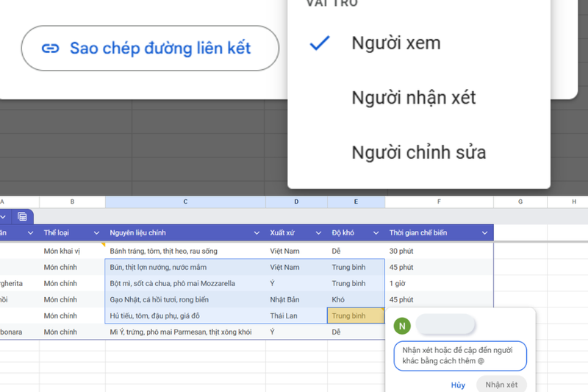Select column G header
The image size is (588, 392).
tap(520, 202)
